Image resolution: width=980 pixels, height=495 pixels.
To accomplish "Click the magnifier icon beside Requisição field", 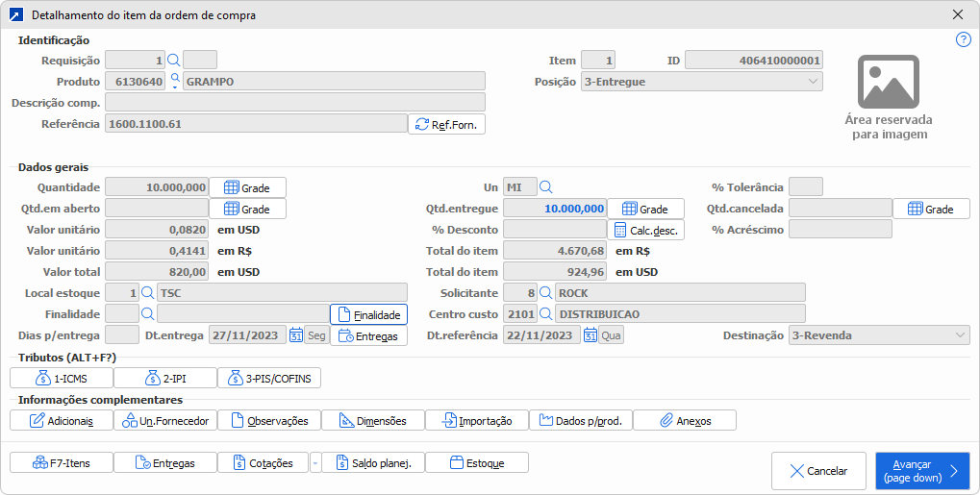I will pos(174,61).
